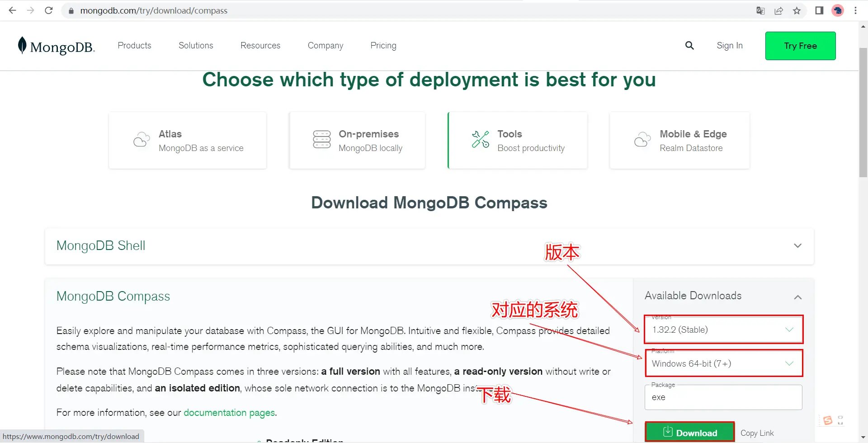Viewport: 868px width, 443px height.
Task: Click the browser forward arrow
Action: [x=30, y=10]
